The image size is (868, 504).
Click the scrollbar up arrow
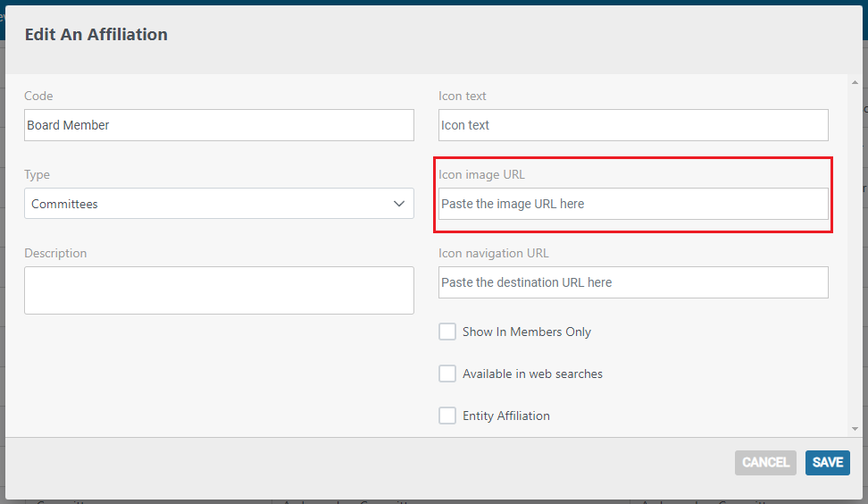(x=855, y=82)
